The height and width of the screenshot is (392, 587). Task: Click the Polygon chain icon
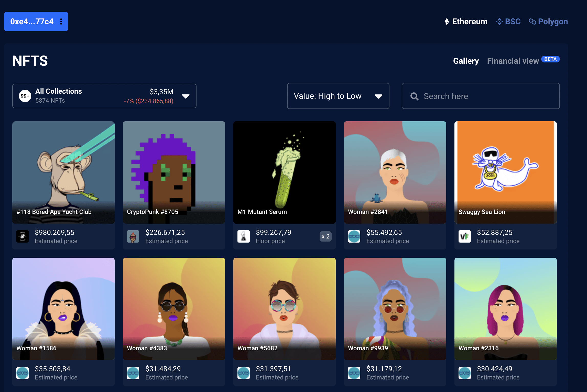coord(532,21)
